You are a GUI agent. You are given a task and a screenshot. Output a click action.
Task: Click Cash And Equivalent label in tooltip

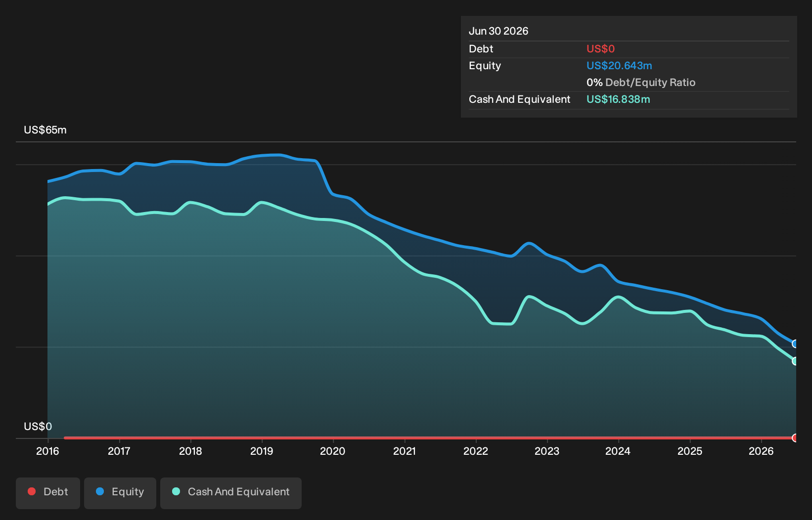click(519, 99)
